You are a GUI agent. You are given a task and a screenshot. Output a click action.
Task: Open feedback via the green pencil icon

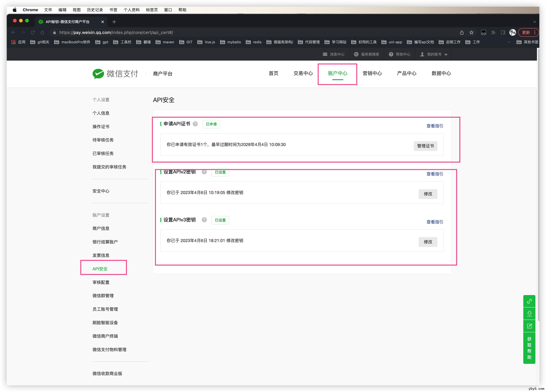pyautogui.click(x=529, y=326)
